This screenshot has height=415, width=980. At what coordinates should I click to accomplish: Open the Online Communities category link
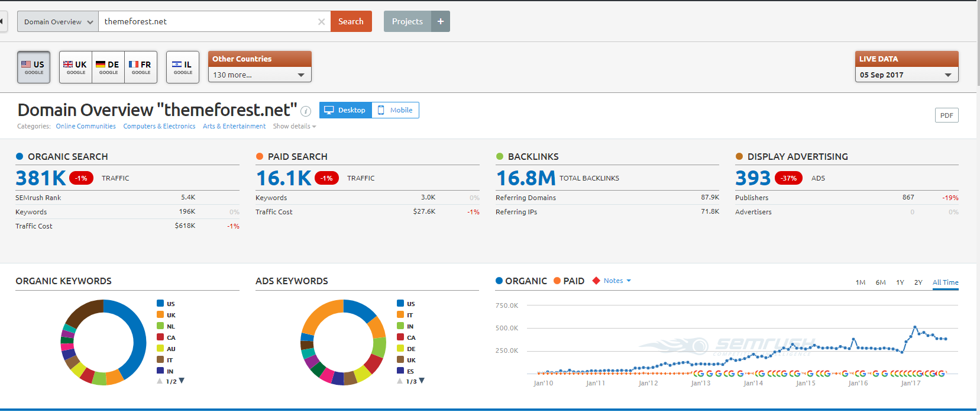pyautogui.click(x=86, y=126)
